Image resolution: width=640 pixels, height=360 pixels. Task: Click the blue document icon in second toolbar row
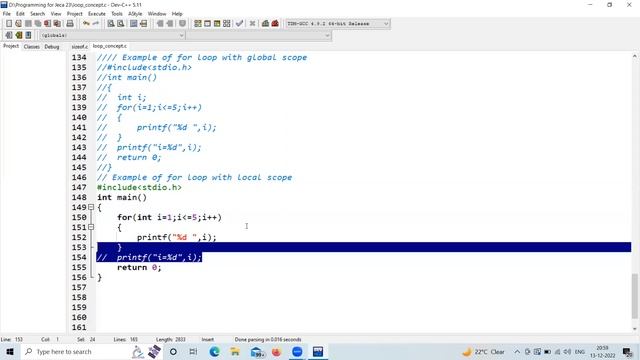[28, 36]
